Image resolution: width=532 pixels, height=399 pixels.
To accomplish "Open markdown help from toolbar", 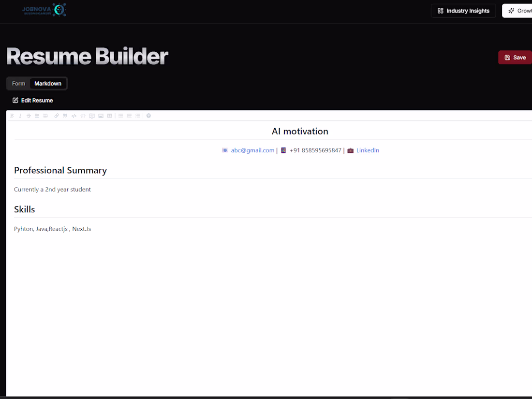I will pos(148,116).
